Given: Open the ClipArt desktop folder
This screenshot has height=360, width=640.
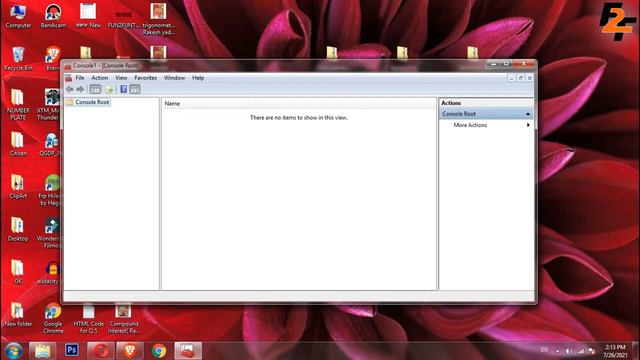Looking at the screenshot, I should point(18,187).
